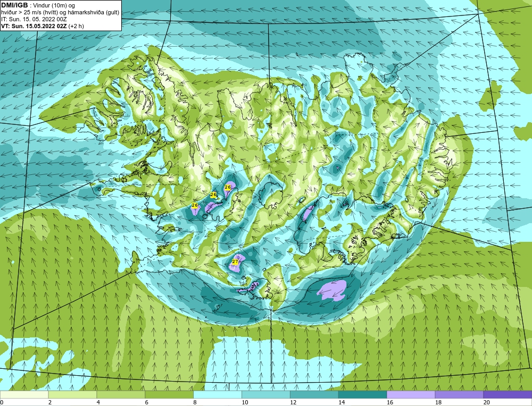Click the pale yellow 0–2 m/s legend swatch
Image resolution: width=532 pixels, height=406 pixels.
24,395
